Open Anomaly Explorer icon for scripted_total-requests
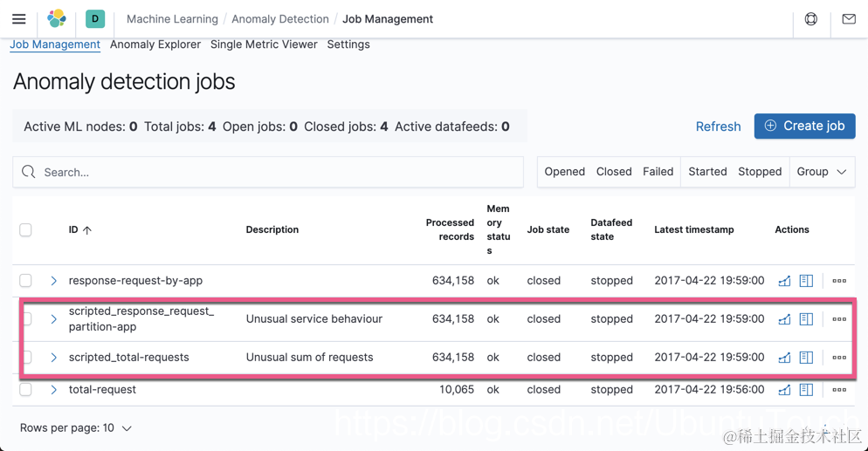868x451 pixels. pyautogui.click(x=806, y=357)
